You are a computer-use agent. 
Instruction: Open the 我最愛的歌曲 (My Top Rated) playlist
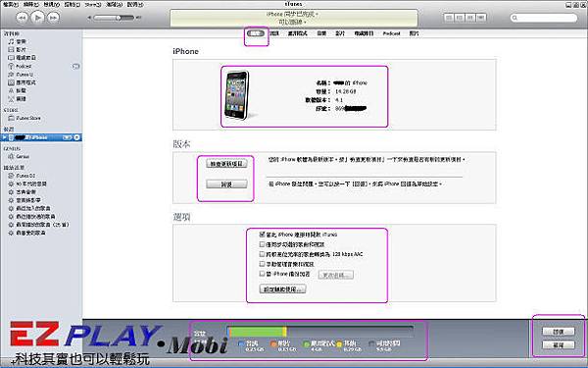coord(30,234)
